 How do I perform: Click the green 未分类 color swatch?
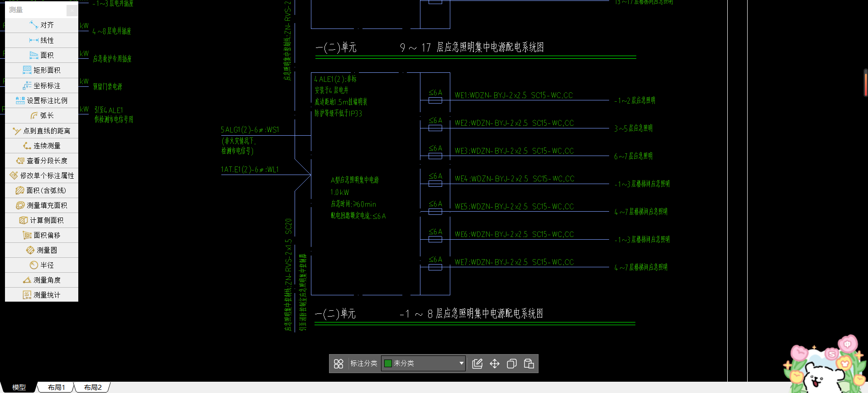tap(388, 363)
